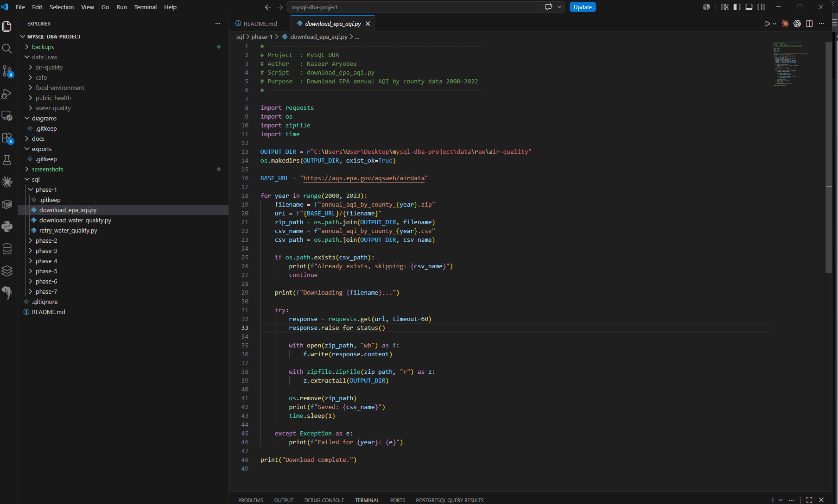Open the Search view in activity bar
The image size is (838, 504).
[x=7, y=49]
